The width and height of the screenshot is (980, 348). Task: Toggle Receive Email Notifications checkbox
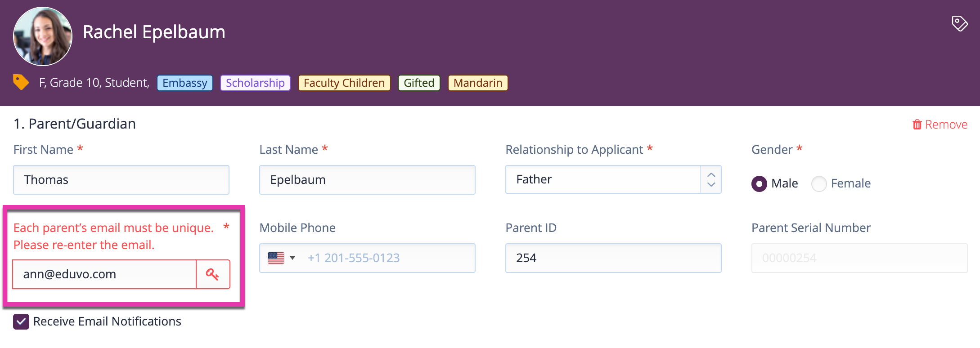click(21, 321)
